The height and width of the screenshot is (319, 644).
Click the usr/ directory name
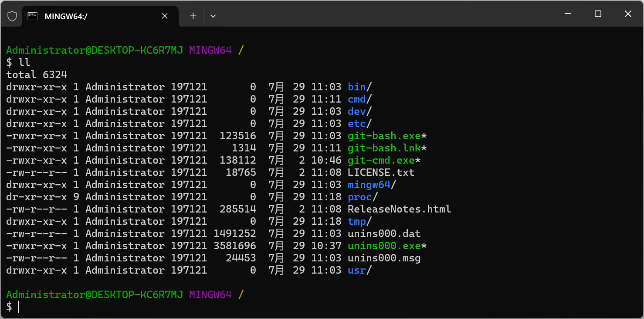tap(359, 270)
